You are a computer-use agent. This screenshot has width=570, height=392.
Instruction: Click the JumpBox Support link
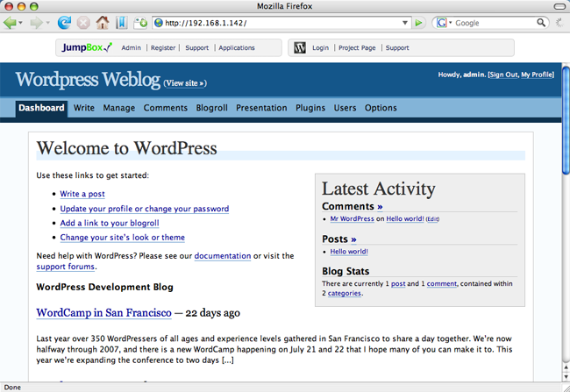pyautogui.click(x=197, y=47)
